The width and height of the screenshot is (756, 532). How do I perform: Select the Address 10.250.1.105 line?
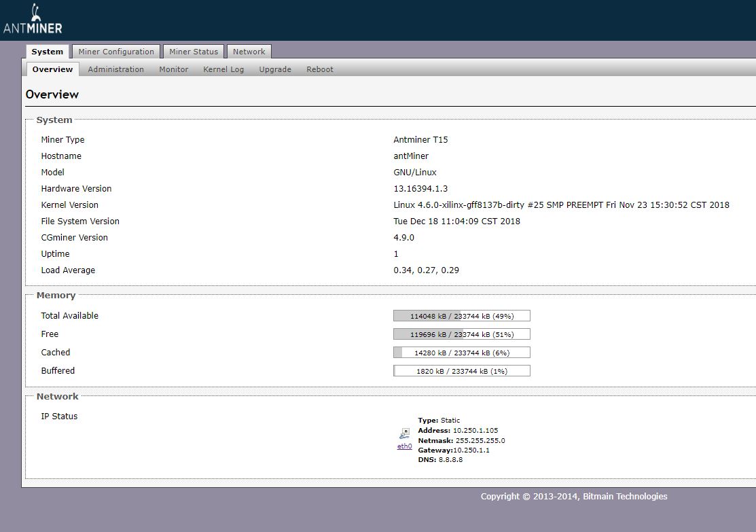[458, 430]
